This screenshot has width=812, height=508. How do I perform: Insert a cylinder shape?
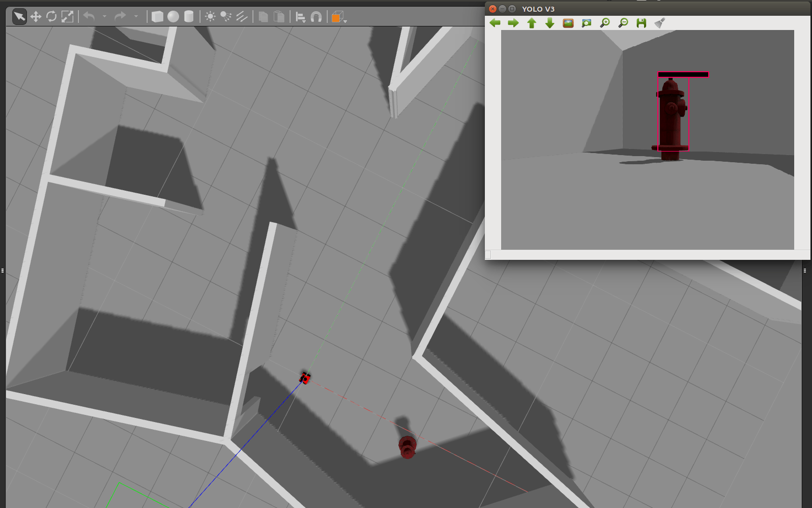[x=189, y=17]
